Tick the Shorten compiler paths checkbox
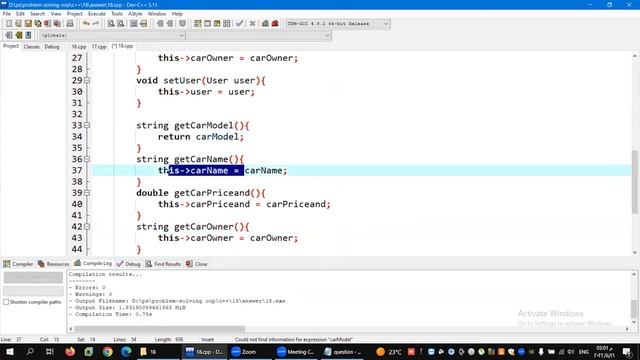The image size is (640, 360). pos(6,302)
